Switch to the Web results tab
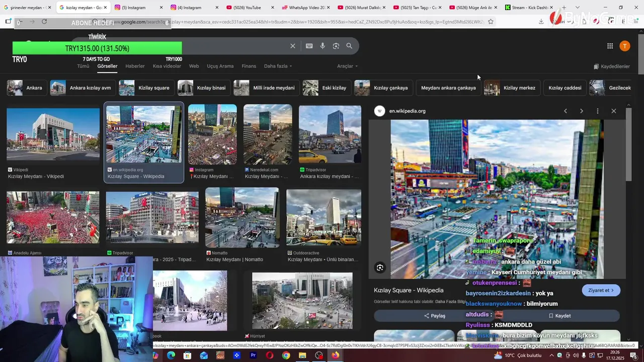 coord(194,66)
